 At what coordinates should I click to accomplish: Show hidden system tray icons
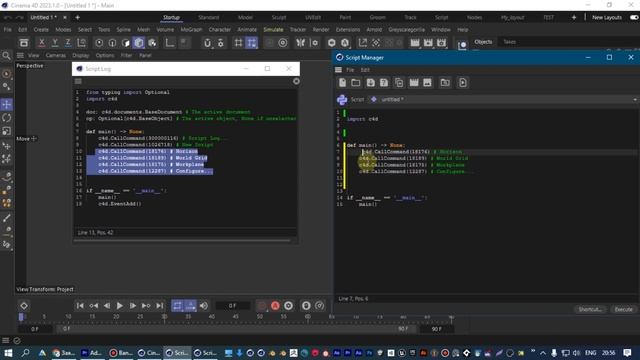[543, 353]
